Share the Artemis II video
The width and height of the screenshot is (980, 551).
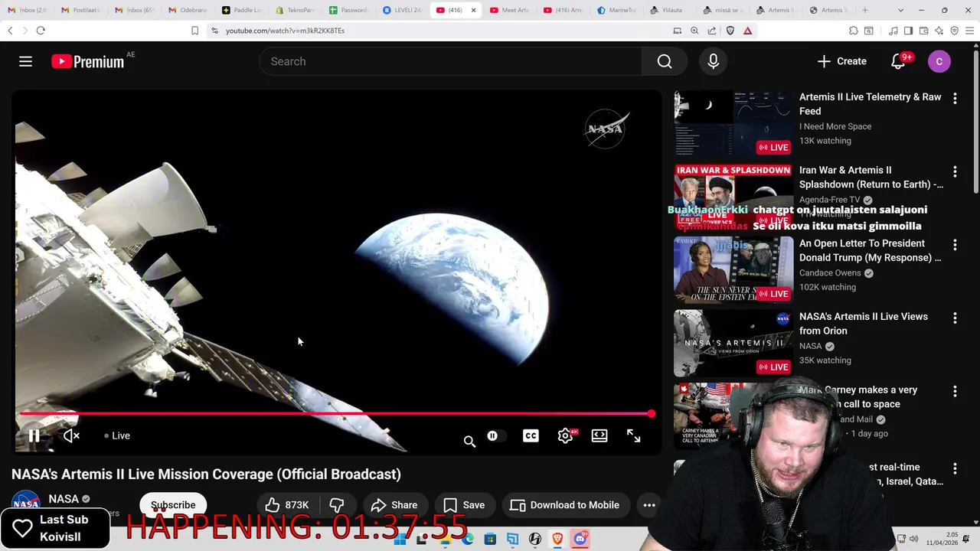394,505
